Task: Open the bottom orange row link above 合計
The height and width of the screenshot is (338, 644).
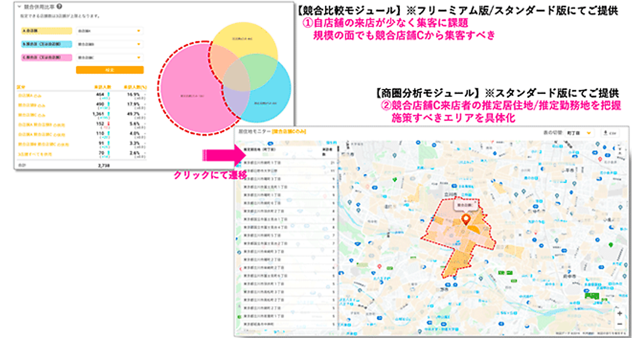Action: [34, 154]
